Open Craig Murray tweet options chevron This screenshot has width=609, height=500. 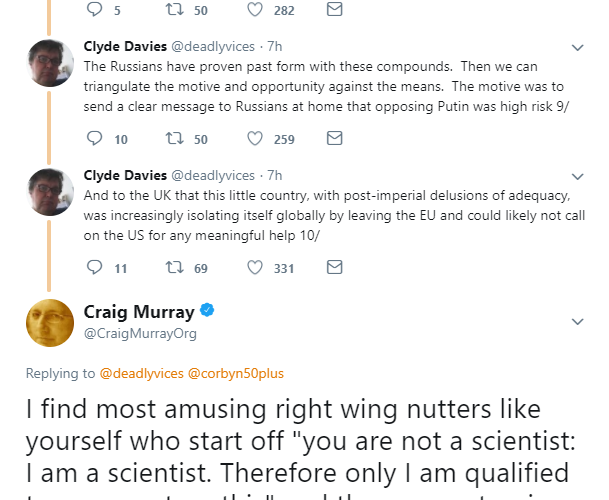[x=577, y=321]
